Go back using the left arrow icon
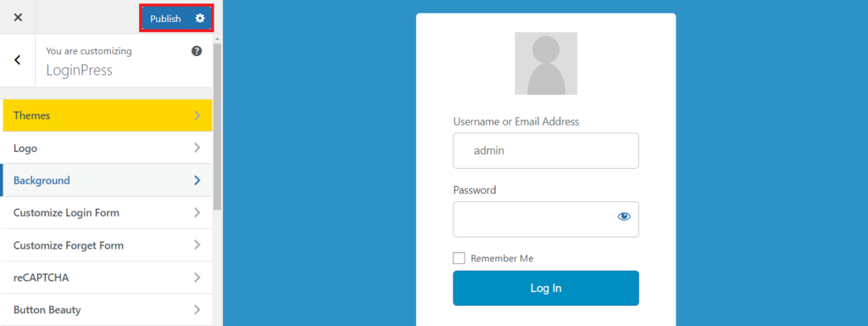 (x=18, y=60)
